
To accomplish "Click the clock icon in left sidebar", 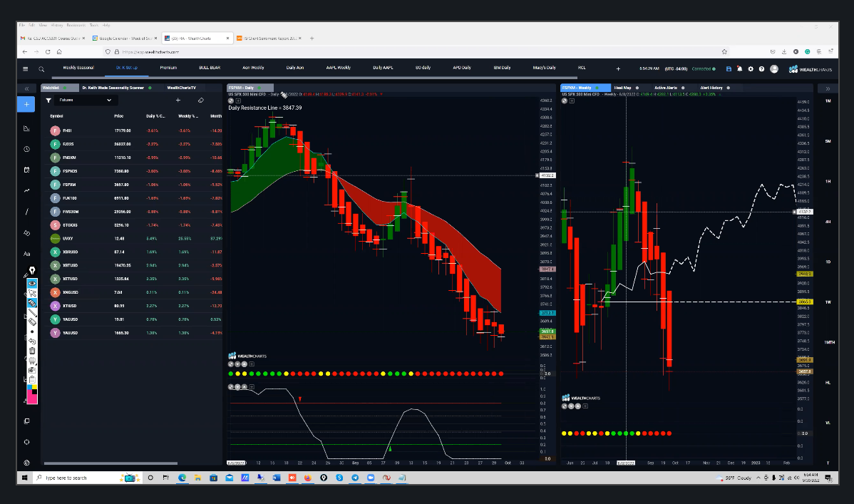I will pos(26,149).
